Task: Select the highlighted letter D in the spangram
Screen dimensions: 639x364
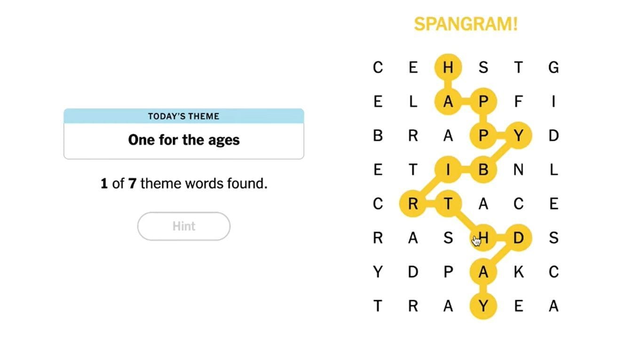Action: coord(518,238)
